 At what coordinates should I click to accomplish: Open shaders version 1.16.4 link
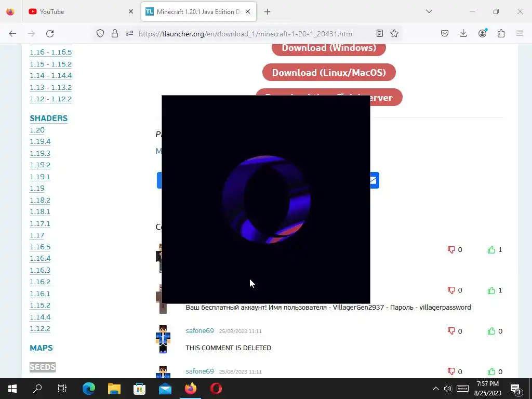(x=40, y=259)
